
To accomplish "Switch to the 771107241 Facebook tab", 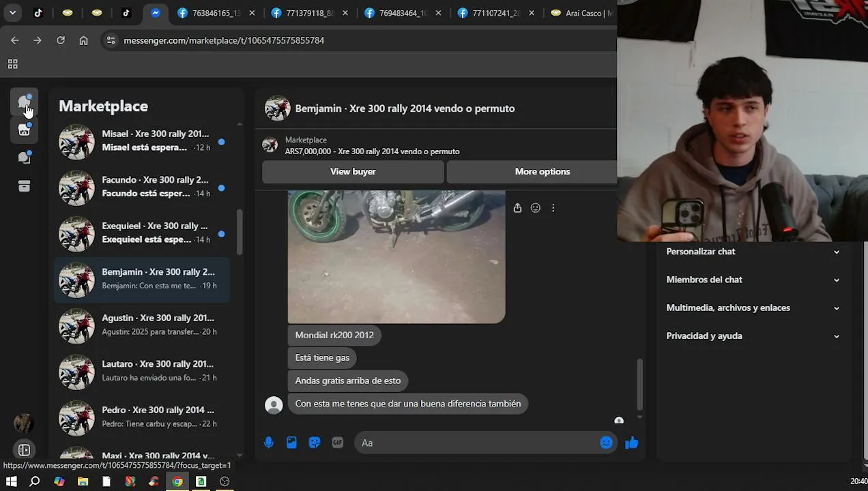I will click(x=495, y=13).
